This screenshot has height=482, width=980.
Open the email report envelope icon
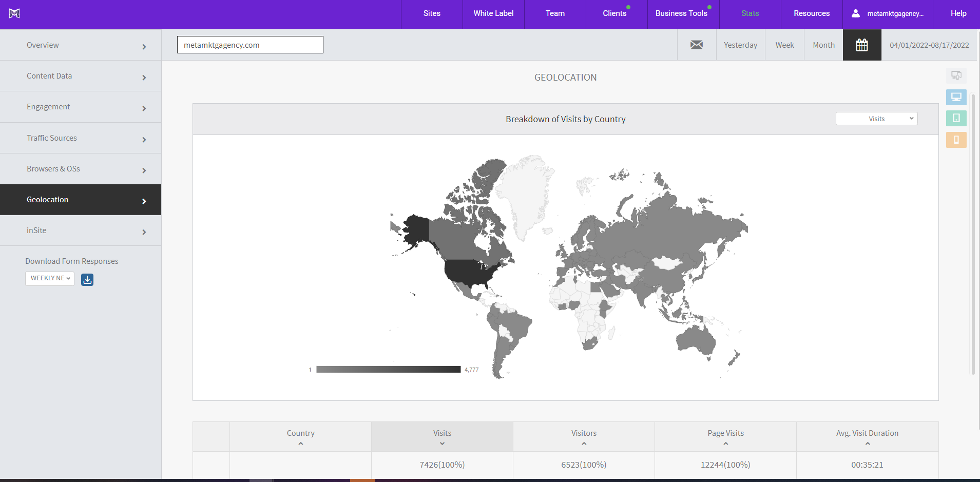(697, 45)
